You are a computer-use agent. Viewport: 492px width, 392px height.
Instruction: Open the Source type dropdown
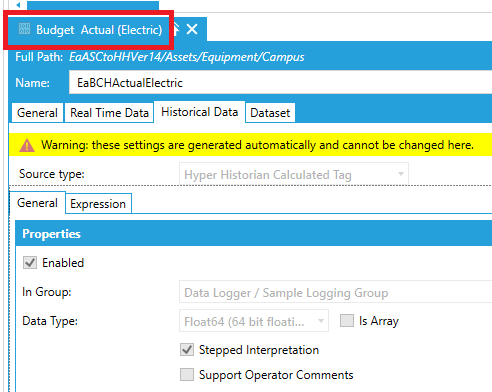[294, 174]
